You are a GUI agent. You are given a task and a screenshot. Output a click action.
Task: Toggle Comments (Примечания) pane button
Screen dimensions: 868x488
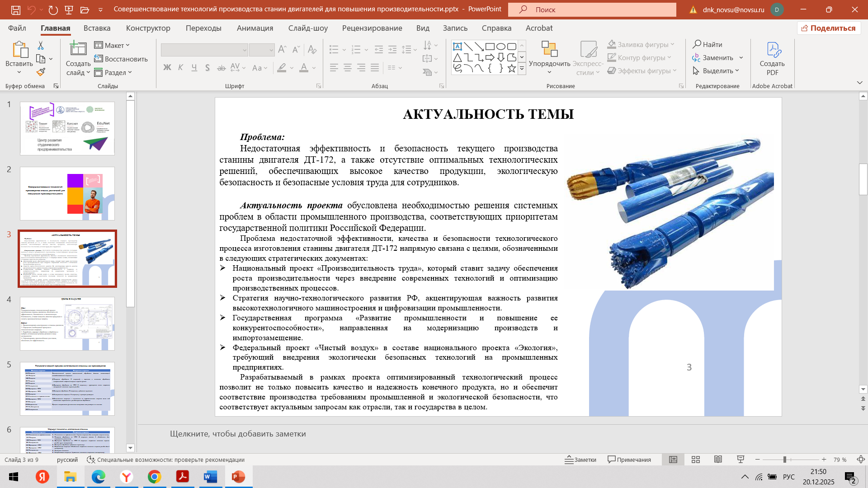click(x=629, y=460)
